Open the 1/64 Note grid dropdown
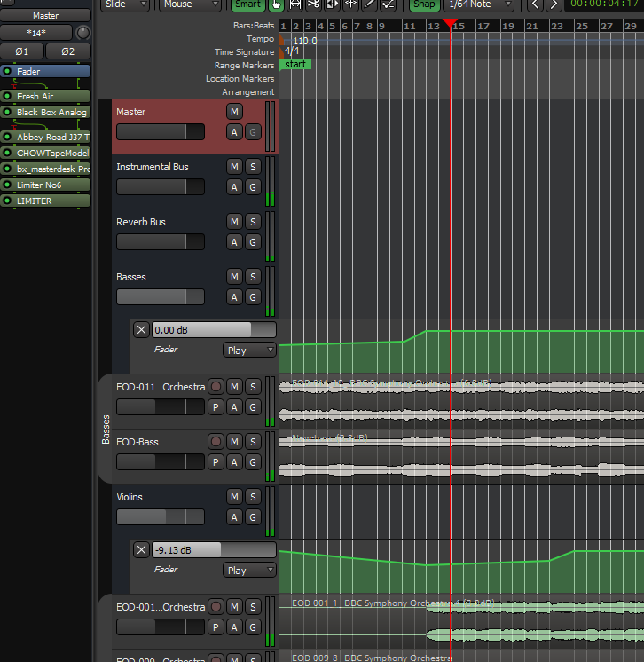The image size is (644, 662). point(478,4)
